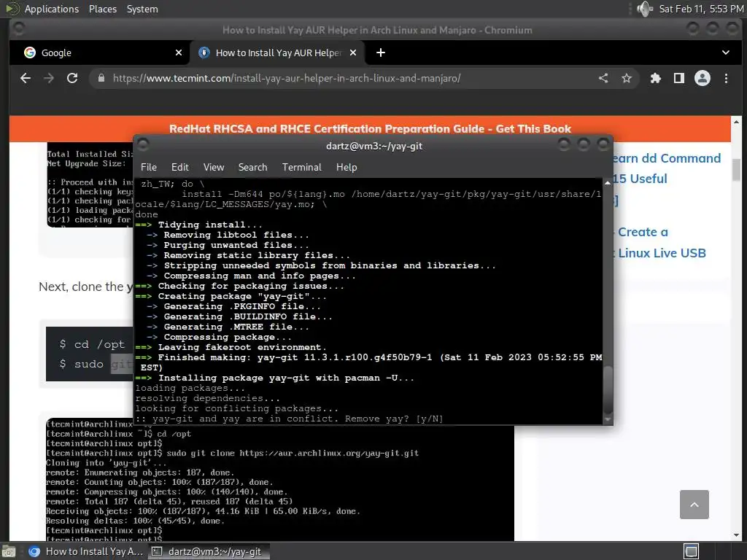Open terminal View menu

point(214,167)
